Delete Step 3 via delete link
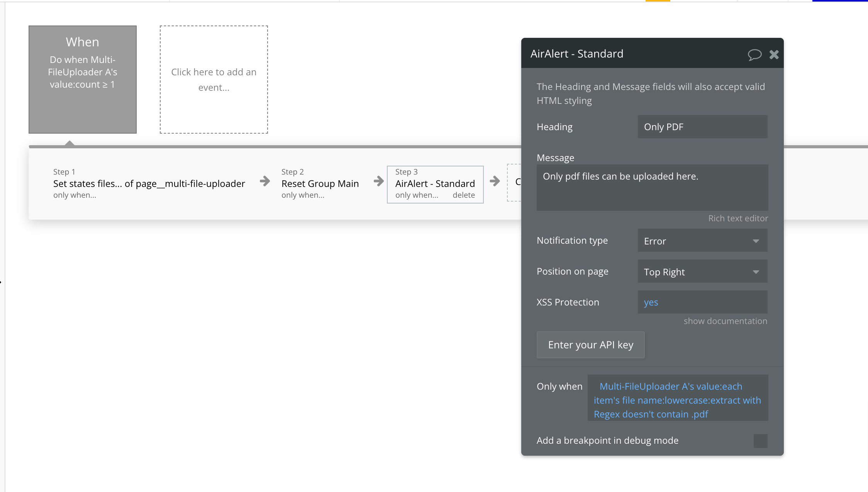 click(464, 195)
